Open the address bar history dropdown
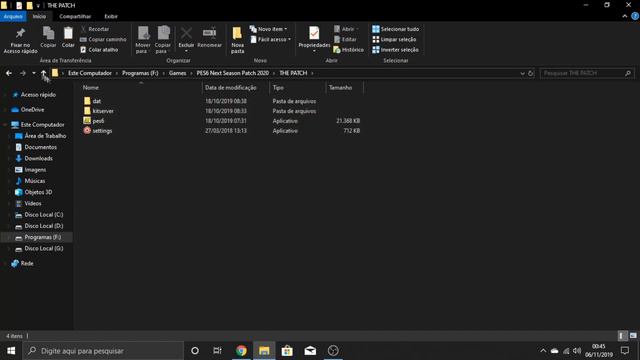The image size is (640, 360). pos(522,73)
